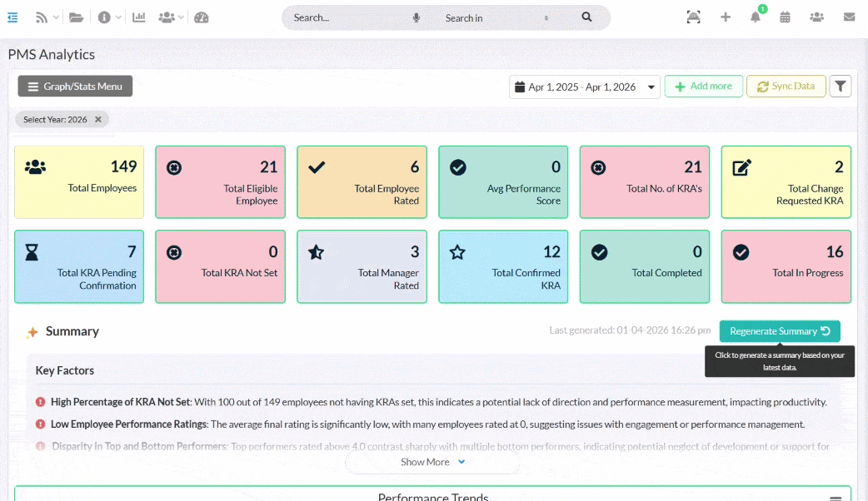Expand the users group dropdown arrow

tap(181, 17)
